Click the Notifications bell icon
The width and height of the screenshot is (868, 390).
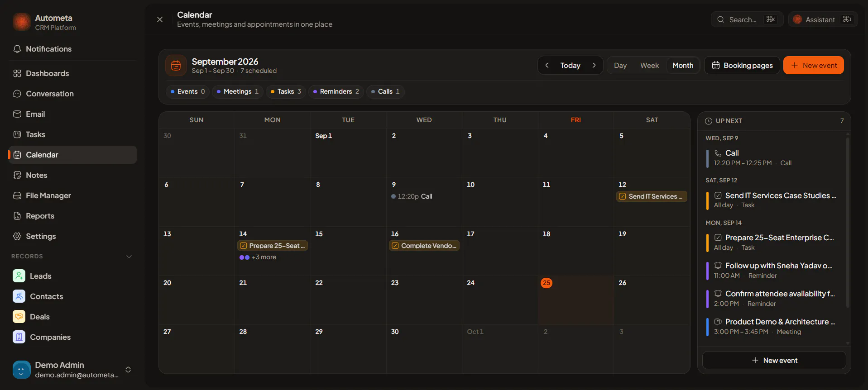tap(17, 49)
